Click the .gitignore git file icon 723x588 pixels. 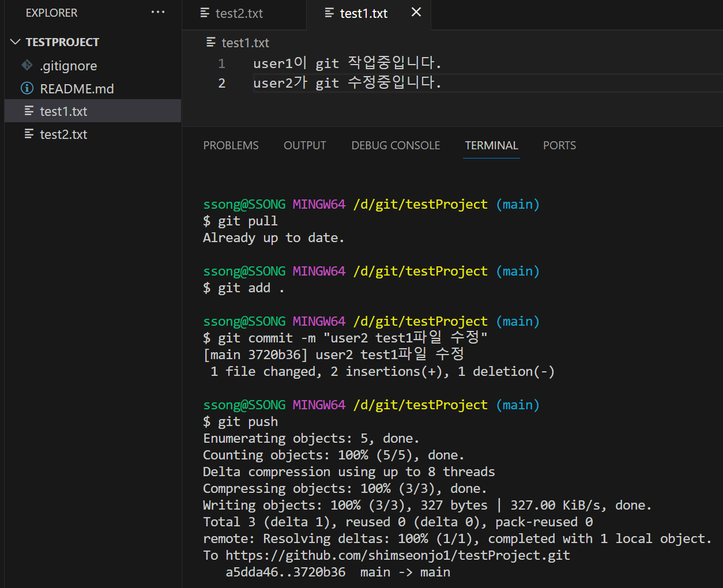click(x=27, y=65)
